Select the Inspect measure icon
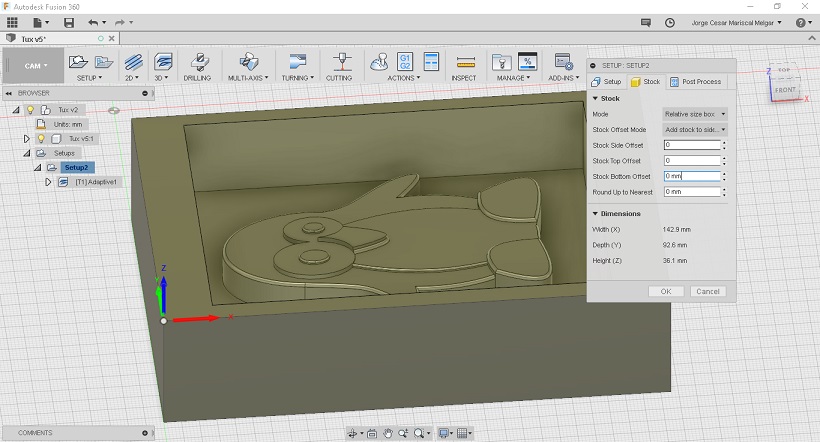Screen dimensions: 820x442 pos(465,63)
